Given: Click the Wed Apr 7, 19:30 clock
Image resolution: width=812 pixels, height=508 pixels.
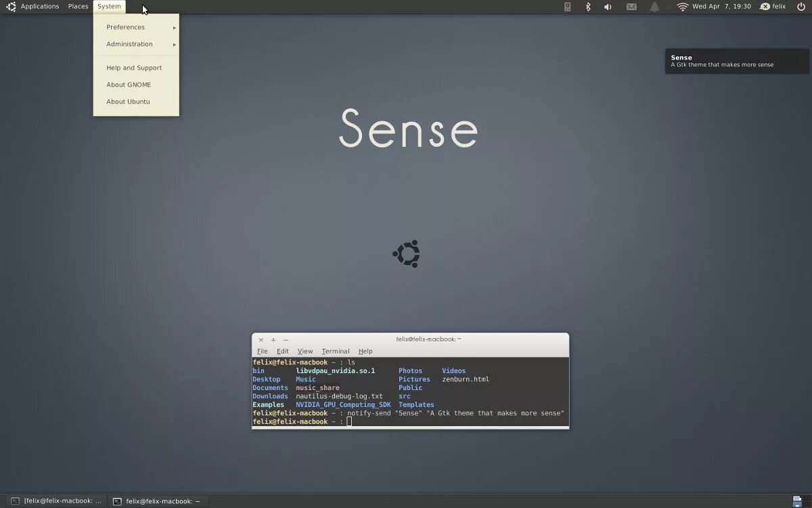Looking at the screenshot, I should [721, 6].
